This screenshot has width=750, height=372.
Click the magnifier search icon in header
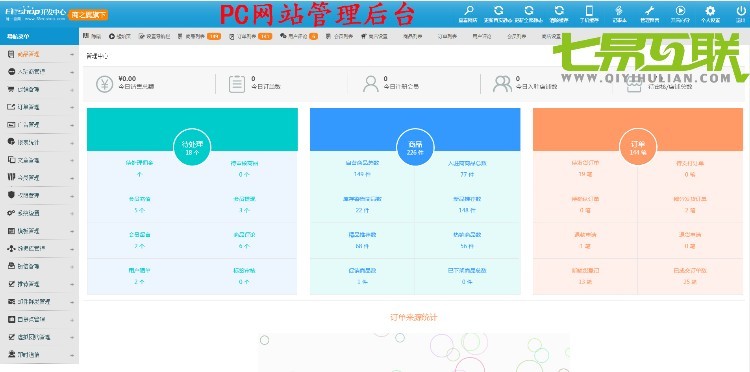[x=469, y=10]
